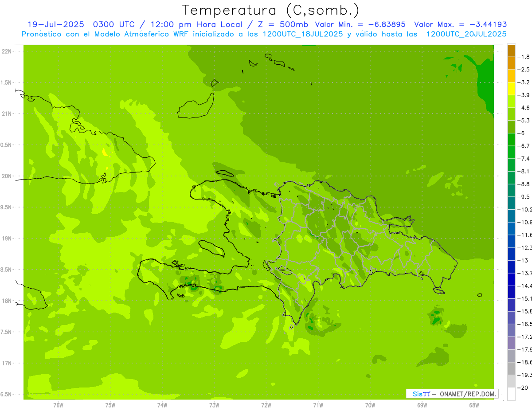Image resolution: width=532 pixels, height=411 pixels.
Task: Click the 'Valor Min. = -6.83895' readout
Action: (360, 25)
